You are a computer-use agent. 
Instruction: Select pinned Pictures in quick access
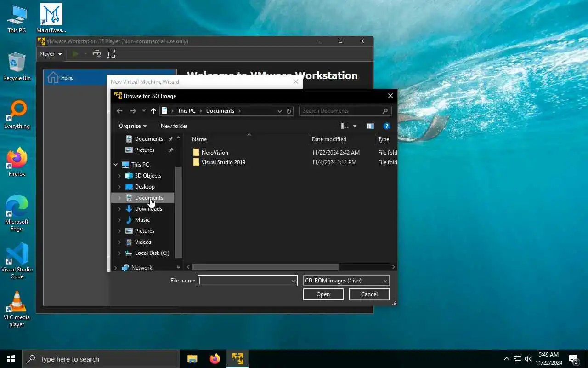click(x=145, y=150)
